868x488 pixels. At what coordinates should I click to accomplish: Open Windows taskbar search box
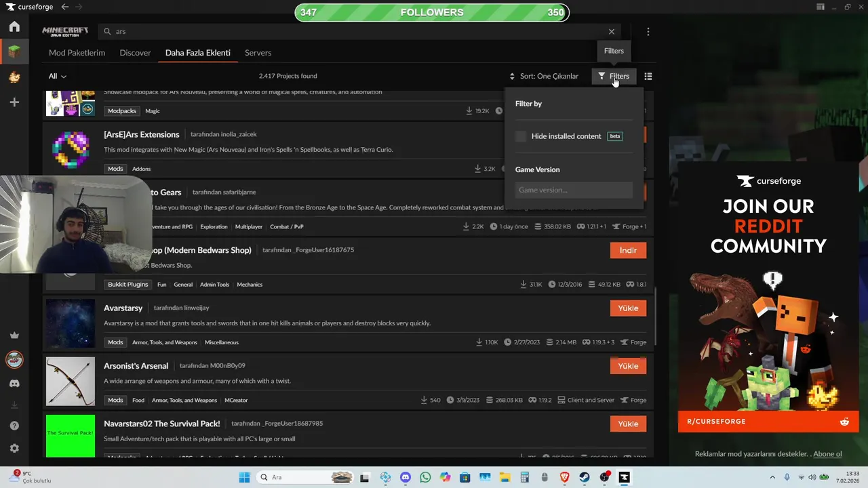305,477
